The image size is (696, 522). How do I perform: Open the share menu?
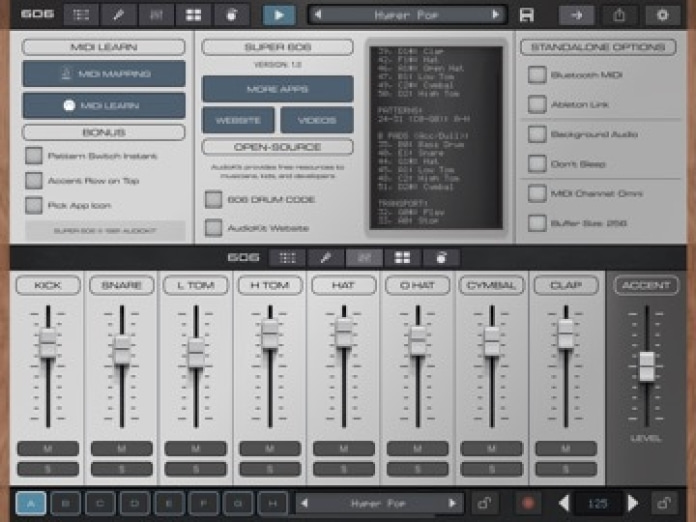pos(619,16)
